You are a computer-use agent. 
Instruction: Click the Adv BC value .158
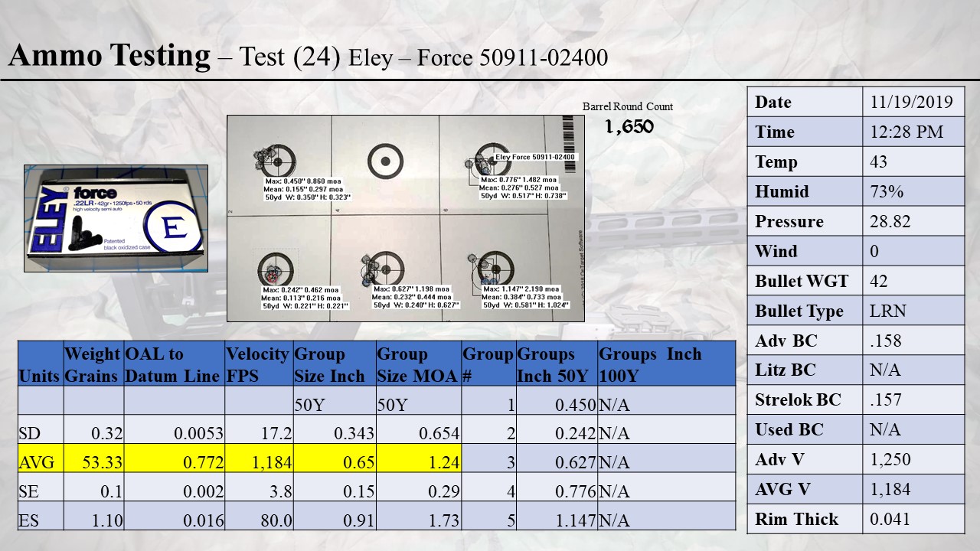point(886,341)
